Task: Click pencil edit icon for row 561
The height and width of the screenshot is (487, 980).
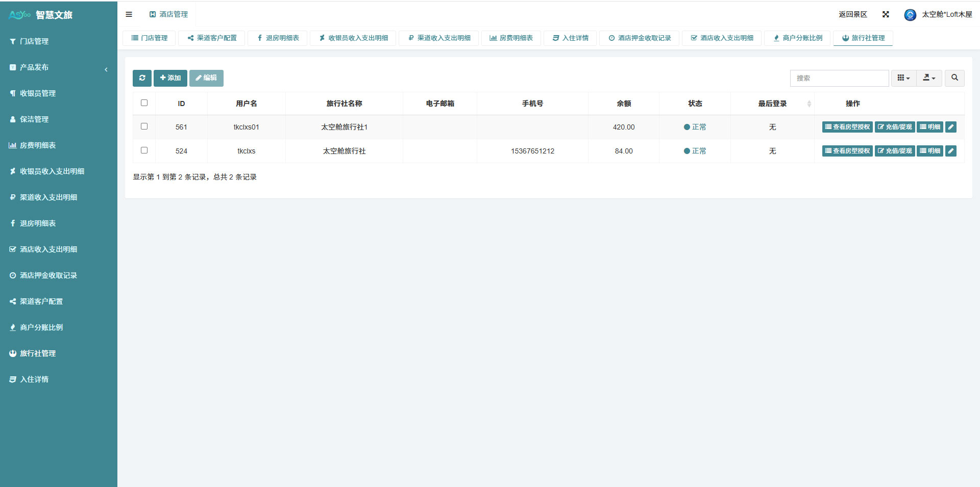Action: click(x=950, y=127)
